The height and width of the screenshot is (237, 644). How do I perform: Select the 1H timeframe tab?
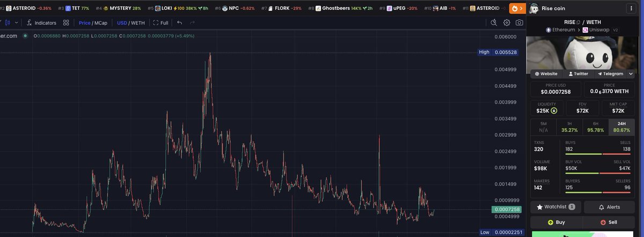(569, 127)
